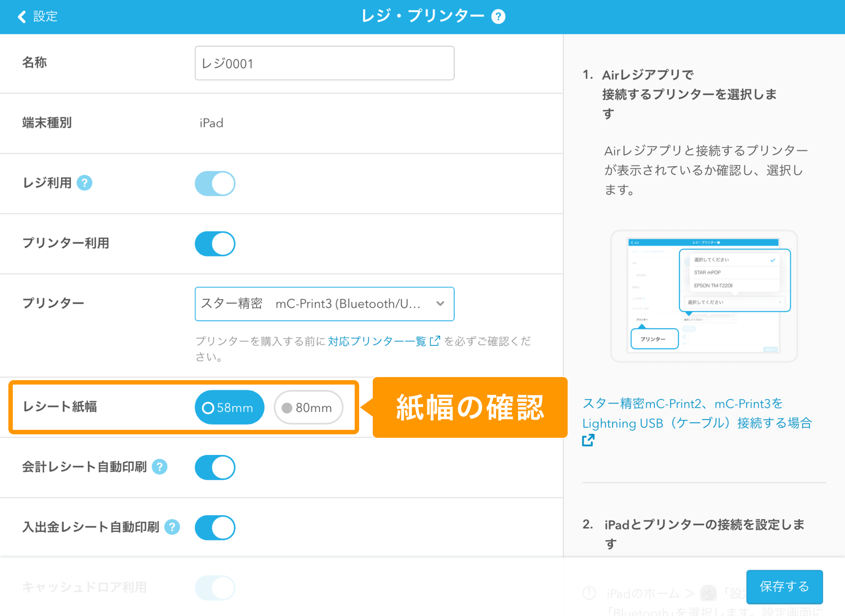This screenshot has width=845, height=616.
Task: Click help icon next to レジ利用
Action: click(x=84, y=183)
